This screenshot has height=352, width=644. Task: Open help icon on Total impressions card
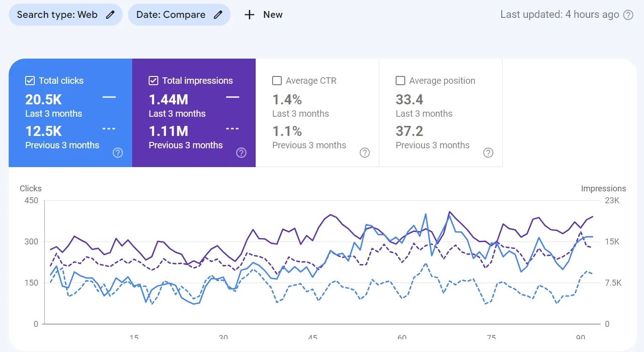point(241,153)
